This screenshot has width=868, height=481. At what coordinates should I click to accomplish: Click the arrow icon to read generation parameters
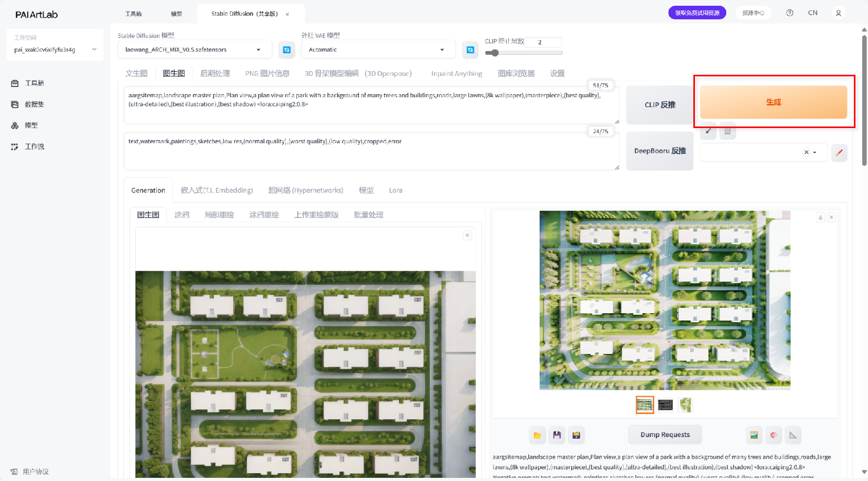(708, 131)
